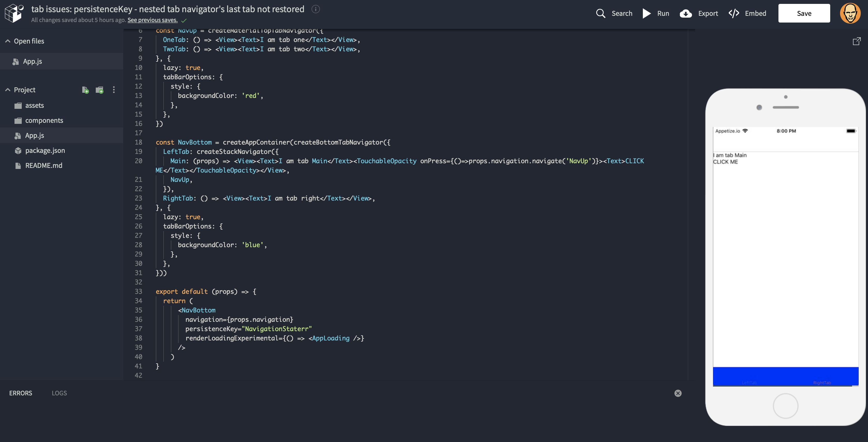Image resolution: width=868 pixels, height=442 pixels.
Task: Click the saved checkmark status icon
Action: [184, 20]
